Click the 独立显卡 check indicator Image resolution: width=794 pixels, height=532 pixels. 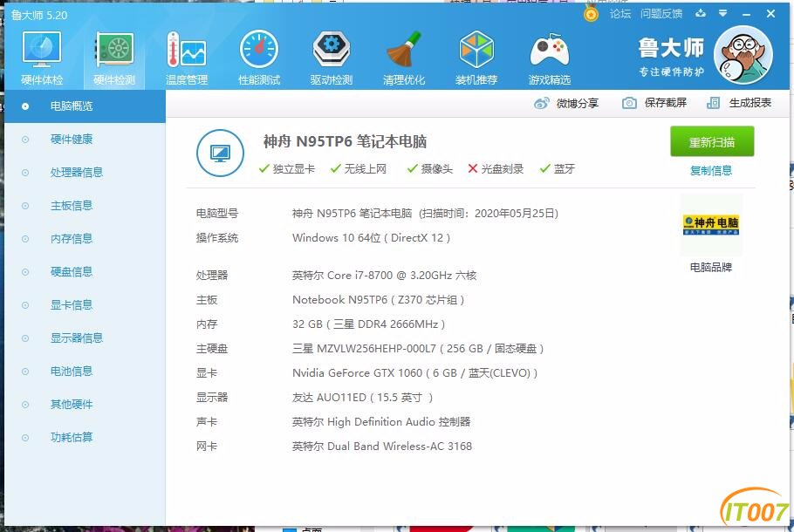pyautogui.click(x=286, y=169)
